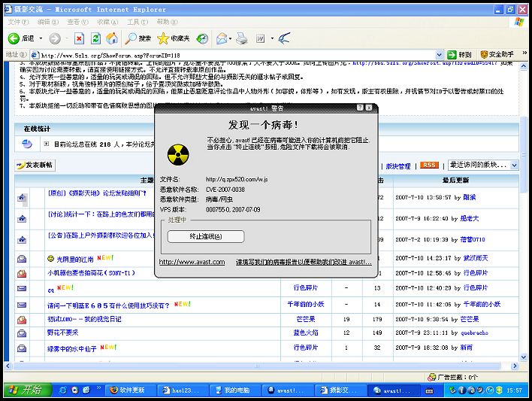The height and width of the screenshot is (401, 532).
Task: Open the Mail envelope toolbar icon
Action: pos(222,38)
